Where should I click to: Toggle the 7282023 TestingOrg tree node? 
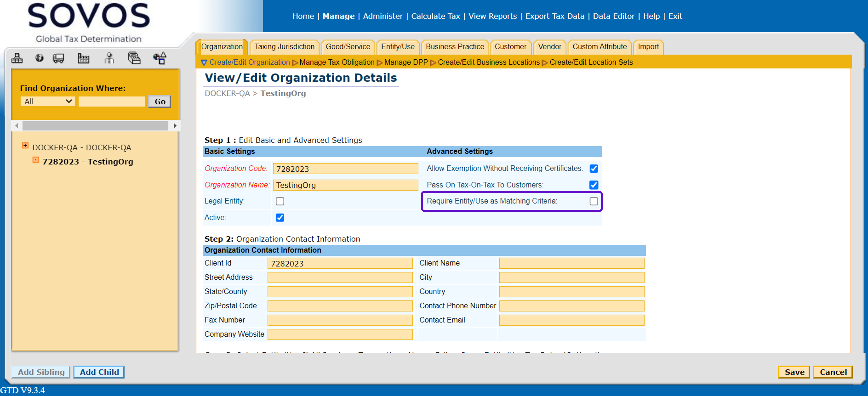tap(35, 160)
